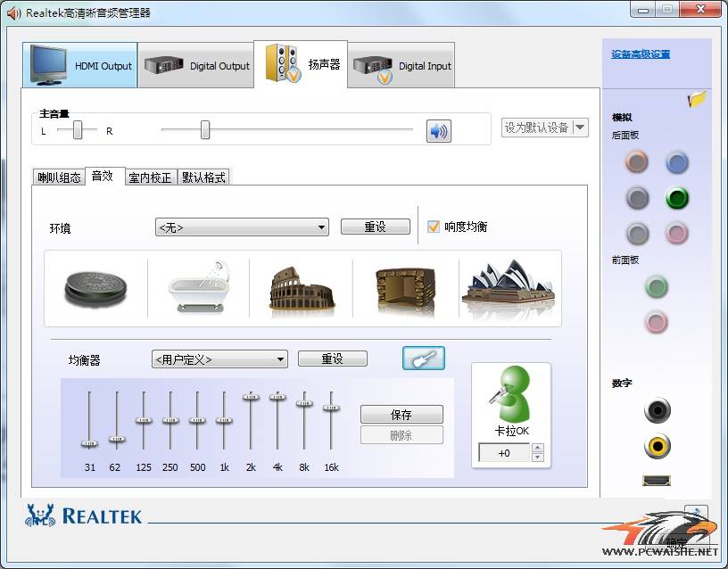Minimize the Realtek audio manager window

(x=643, y=9)
